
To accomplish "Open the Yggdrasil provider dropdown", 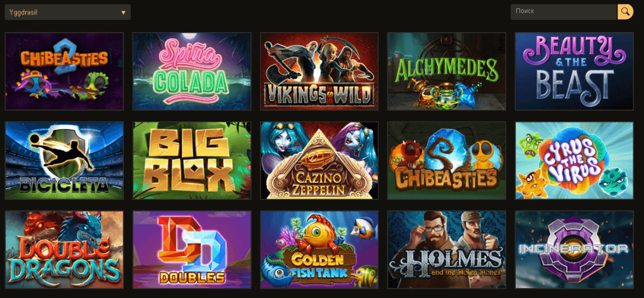I will (68, 13).
